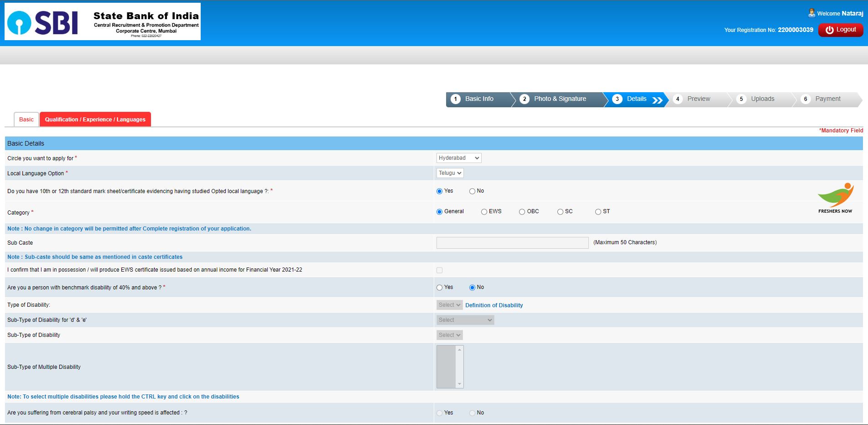
Task: Open the Local Language dropdown showing Telugu
Action: tap(450, 173)
